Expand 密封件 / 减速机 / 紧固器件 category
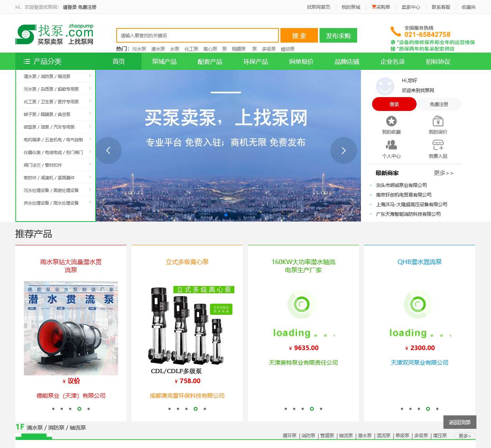491x448 pixels. [55, 178]
